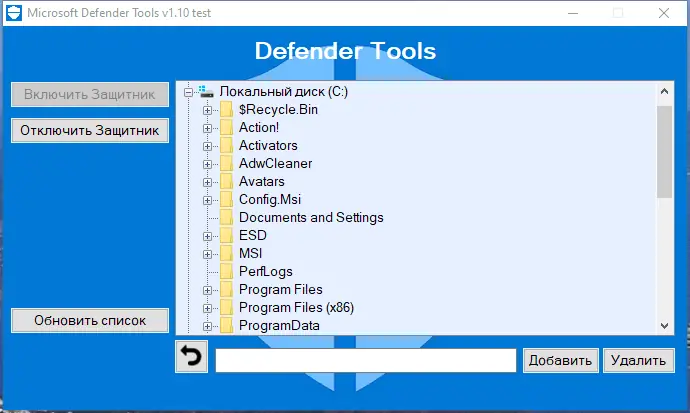Click the MSI folder icon
The height and width of the screenshot is (413, 690).
point(227,254)
